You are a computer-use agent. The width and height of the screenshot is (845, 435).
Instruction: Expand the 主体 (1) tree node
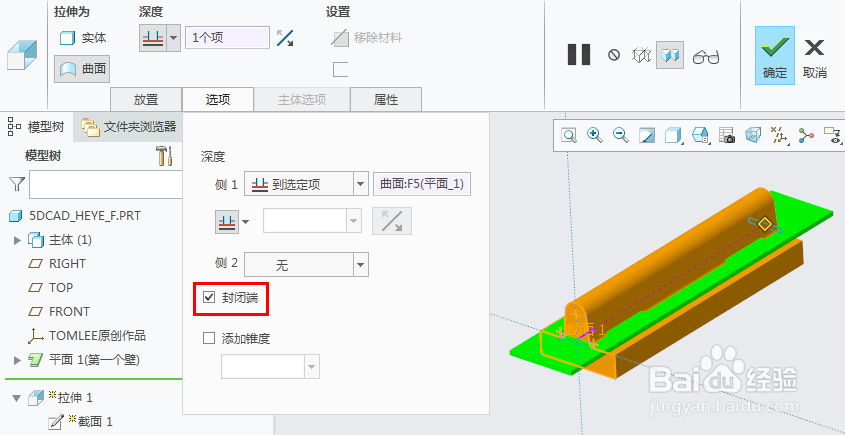coord(17,240)
